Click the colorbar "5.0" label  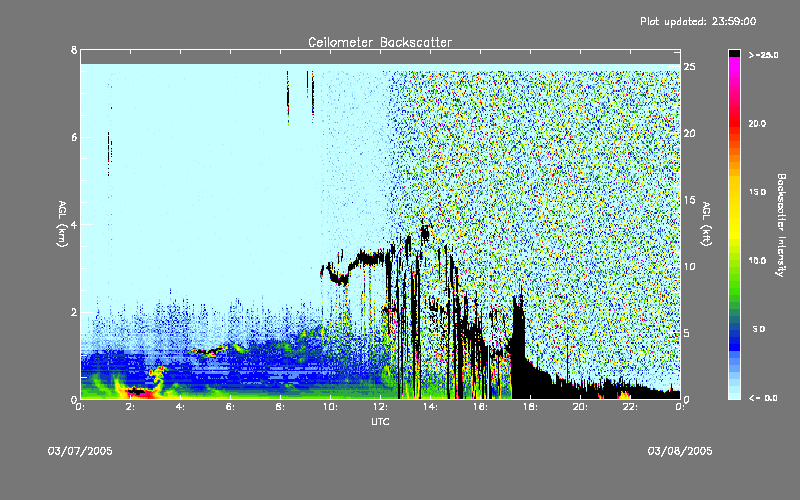pos(759,329)
